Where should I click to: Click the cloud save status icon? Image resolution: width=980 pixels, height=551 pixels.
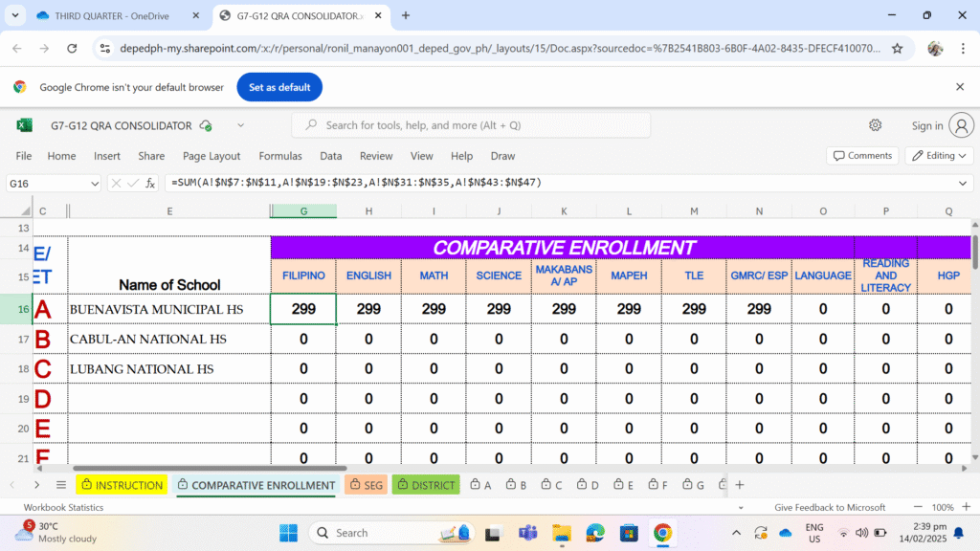[x=206, y=125]
